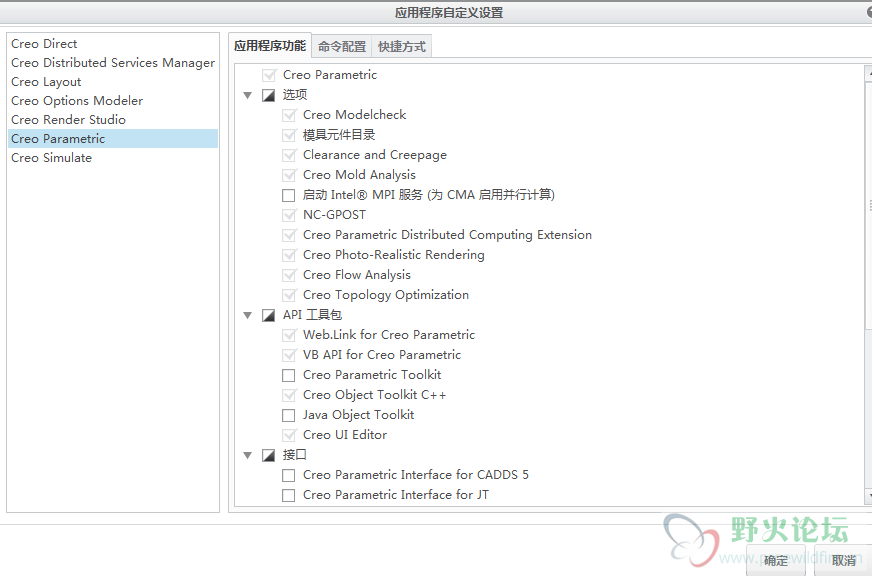Click the 接口 group label
Viewport: 872px width, 576px height.
click(295, 455)
